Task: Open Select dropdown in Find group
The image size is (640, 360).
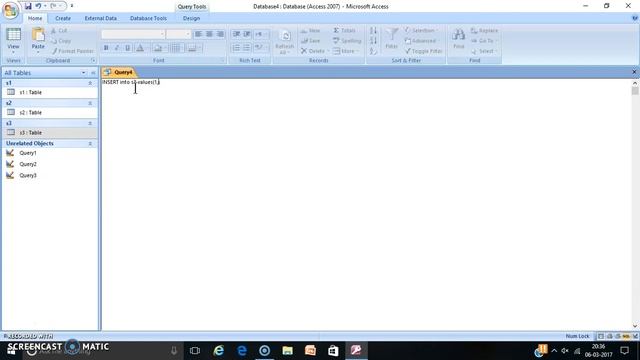Action: [x=484, y=51]
